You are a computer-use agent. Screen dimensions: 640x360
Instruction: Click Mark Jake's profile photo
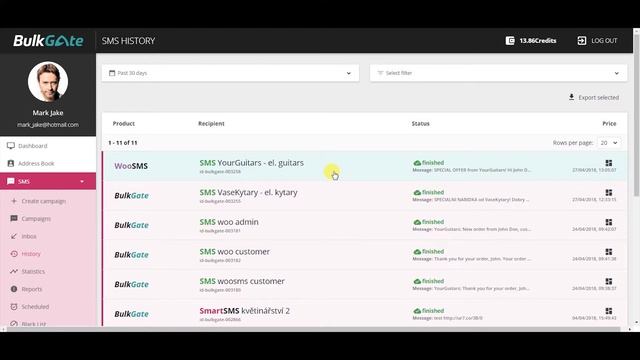point(48,82)
